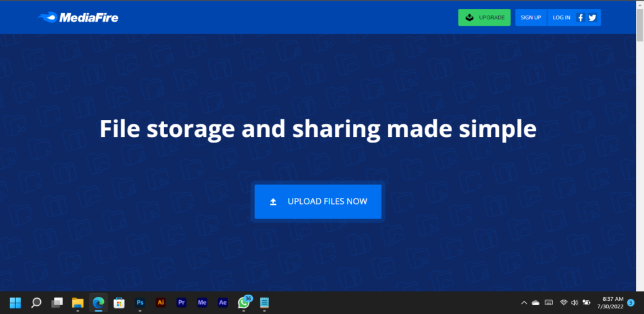Open Adobe After Effects from the taskbar
This screenshot has height=314, width=644.
pyautogui.click(x=223, y=303)
